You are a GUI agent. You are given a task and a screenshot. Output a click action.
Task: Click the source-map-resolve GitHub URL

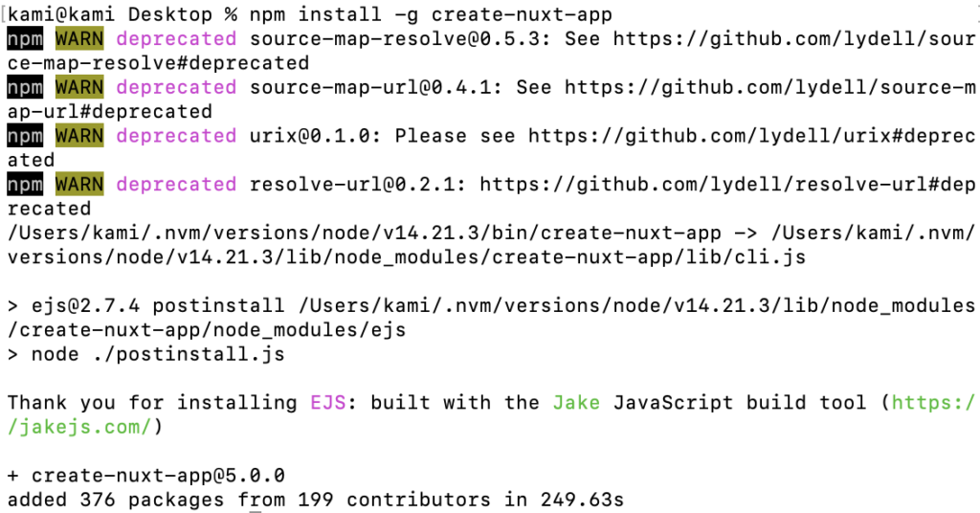793,38
